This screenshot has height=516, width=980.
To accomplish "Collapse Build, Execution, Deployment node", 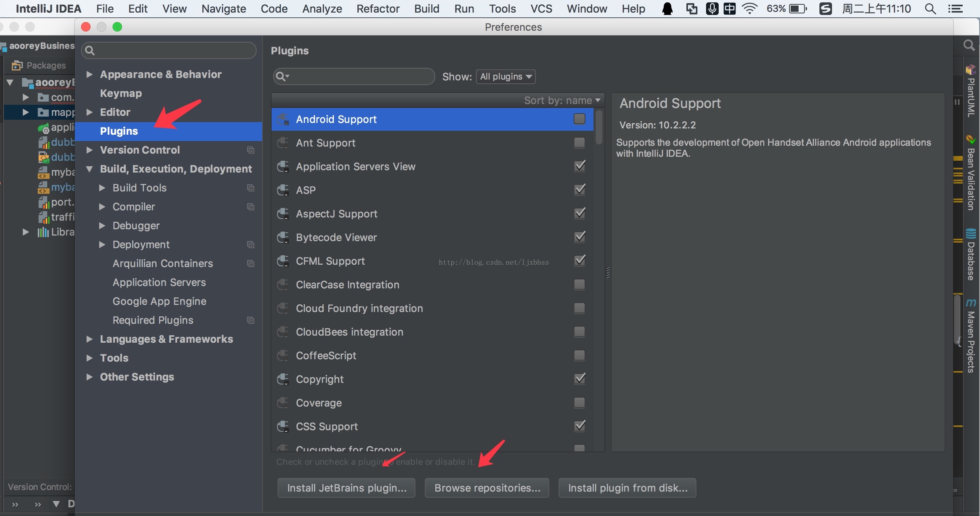I will tap(89, 169).
